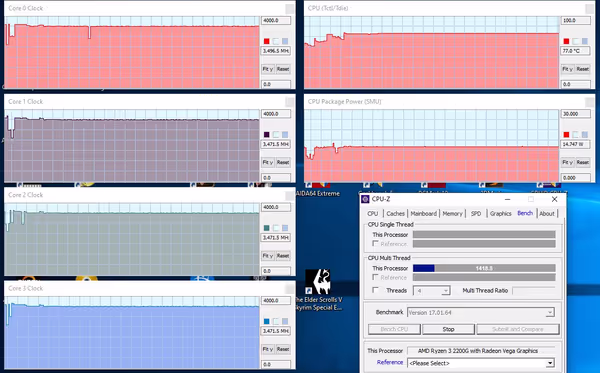Click Reset in Core 2 Clock window
This screenshot has width=600, height=373.
283,256
